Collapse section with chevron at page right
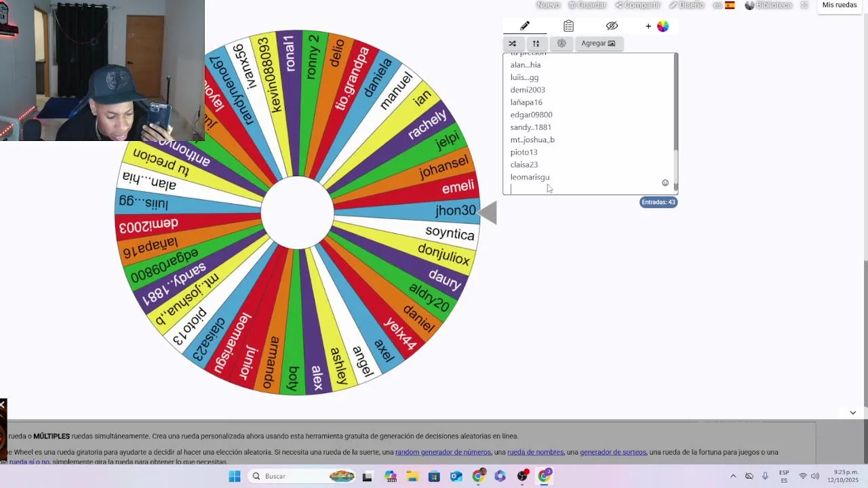The image size is (868, 488). point(853,412)
